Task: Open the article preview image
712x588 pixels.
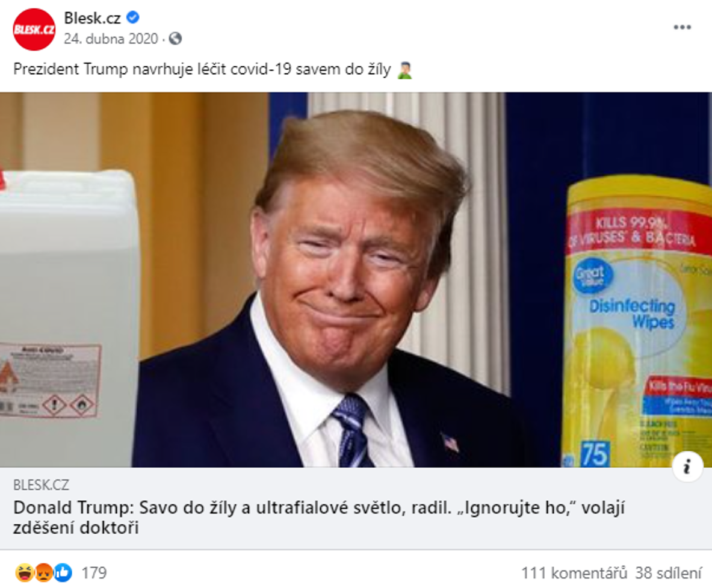Action: pos(356,280)
